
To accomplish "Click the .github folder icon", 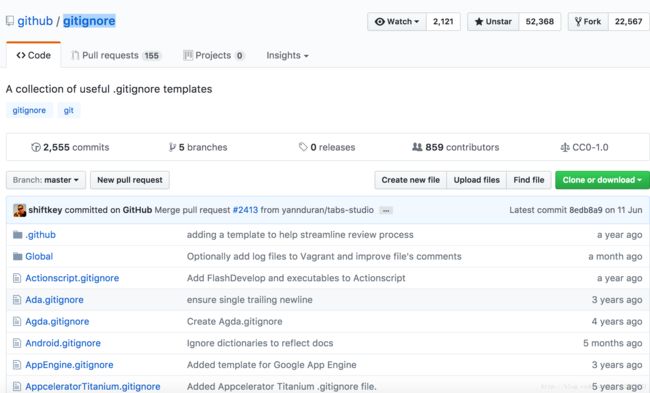I will pos(17,235).
